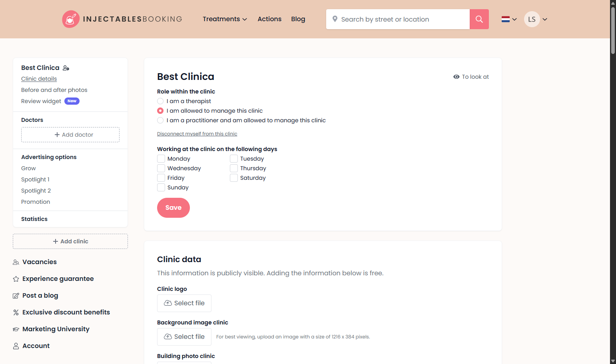Screen dimensions: 616x364
Task: Open Spotlight 2 advertising option
Action: (36, 191)
